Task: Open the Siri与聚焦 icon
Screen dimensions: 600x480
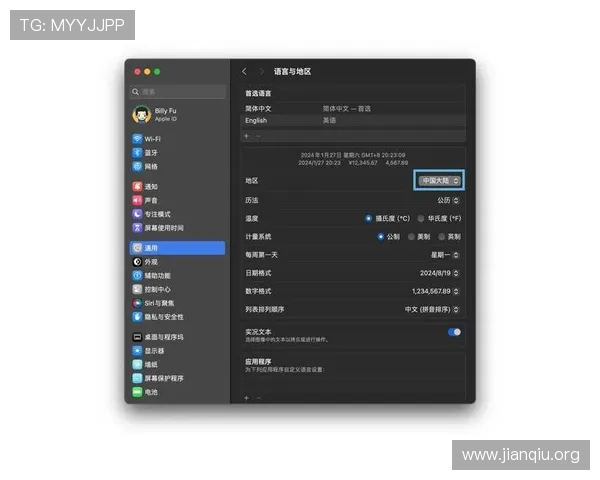Action: pos(137,303)
